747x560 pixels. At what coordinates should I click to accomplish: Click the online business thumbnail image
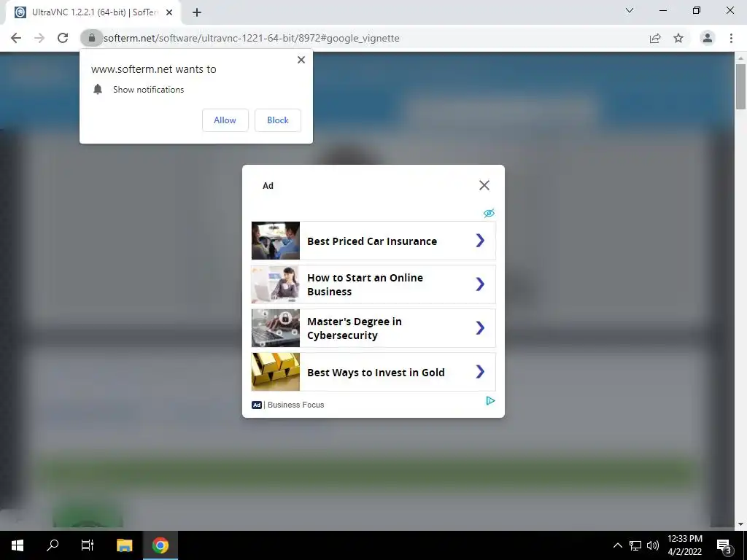coord(275,284)
